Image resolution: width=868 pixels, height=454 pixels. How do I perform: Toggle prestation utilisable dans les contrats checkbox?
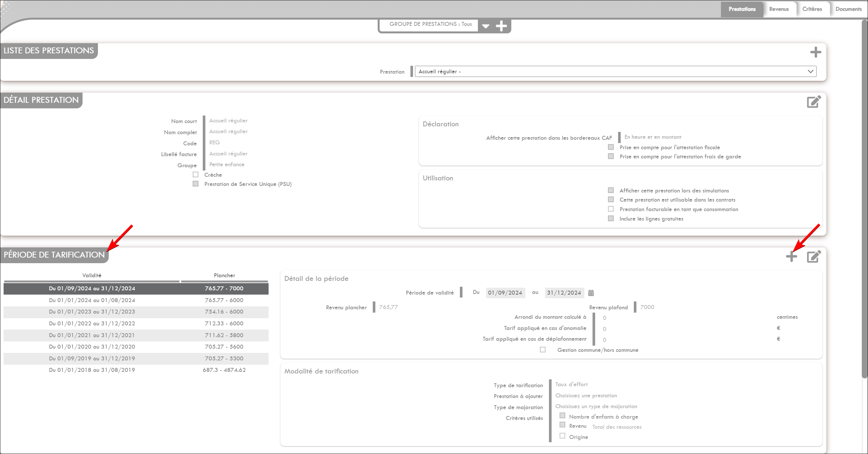pyautogui.click(x=611, y=199)
